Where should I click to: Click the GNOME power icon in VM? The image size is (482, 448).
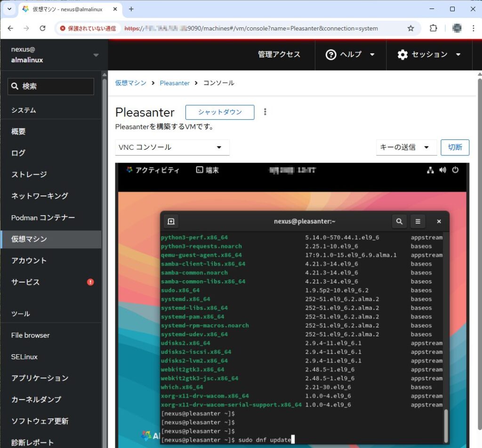point(455,170)
